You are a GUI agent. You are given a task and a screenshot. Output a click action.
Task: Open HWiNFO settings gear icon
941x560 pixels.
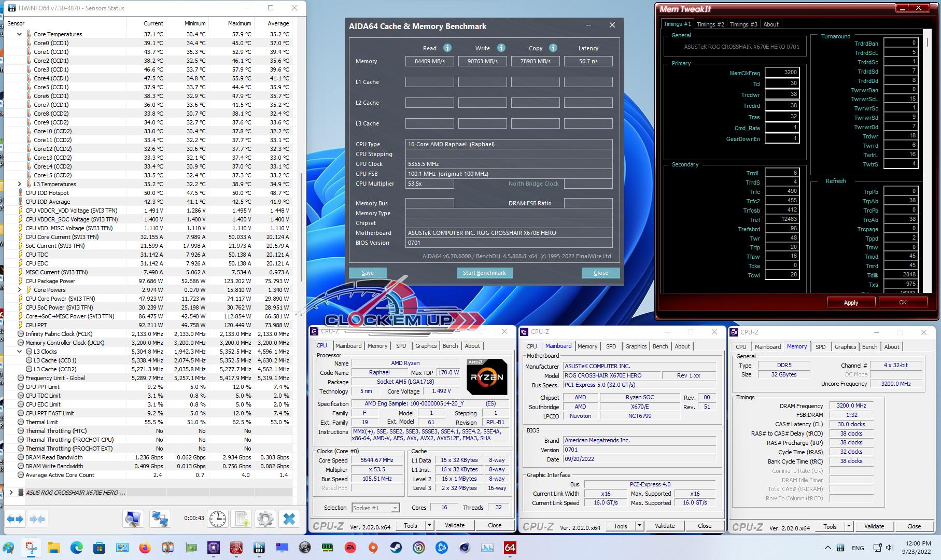[265, 519]
